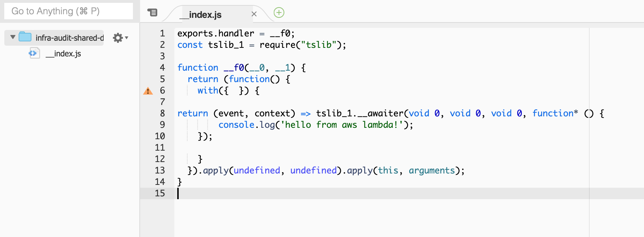Image resolution: width=644 pixels, height=237 pixels.
Task: Click 'console' on line 9
Action: (237, 125)
